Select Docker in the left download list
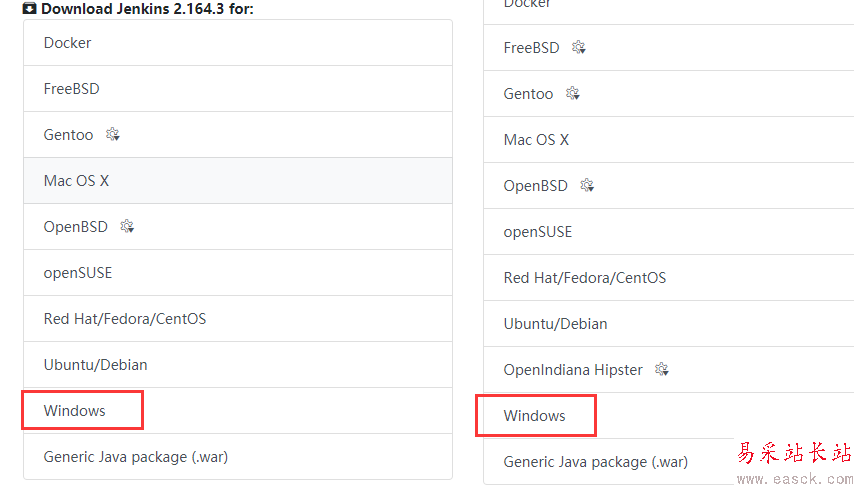Image resolution: width=854 pixels, height=494 pixels. [x=68, y=43]
